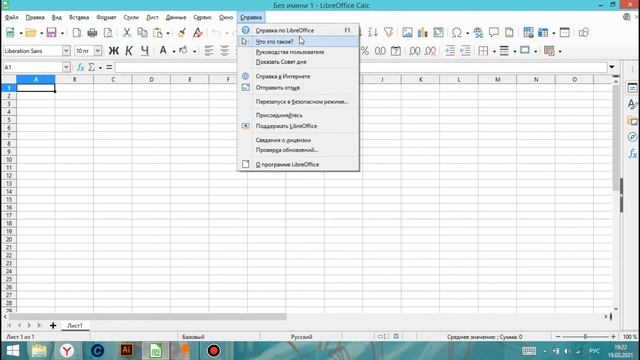Click the Open folder icon
The width and height of the screenshot is (640, 360).
[x=31, y=33]
